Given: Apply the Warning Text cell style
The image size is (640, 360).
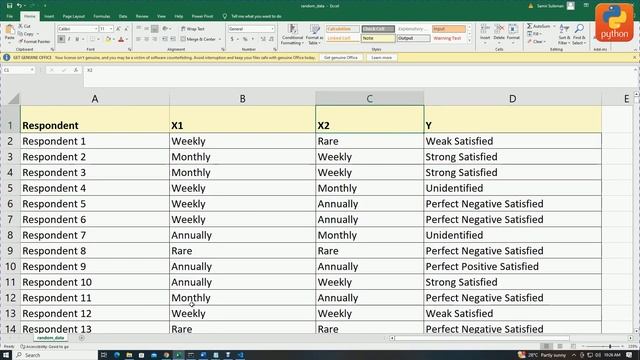Looking at the screenshot, I should click(448, 38).
